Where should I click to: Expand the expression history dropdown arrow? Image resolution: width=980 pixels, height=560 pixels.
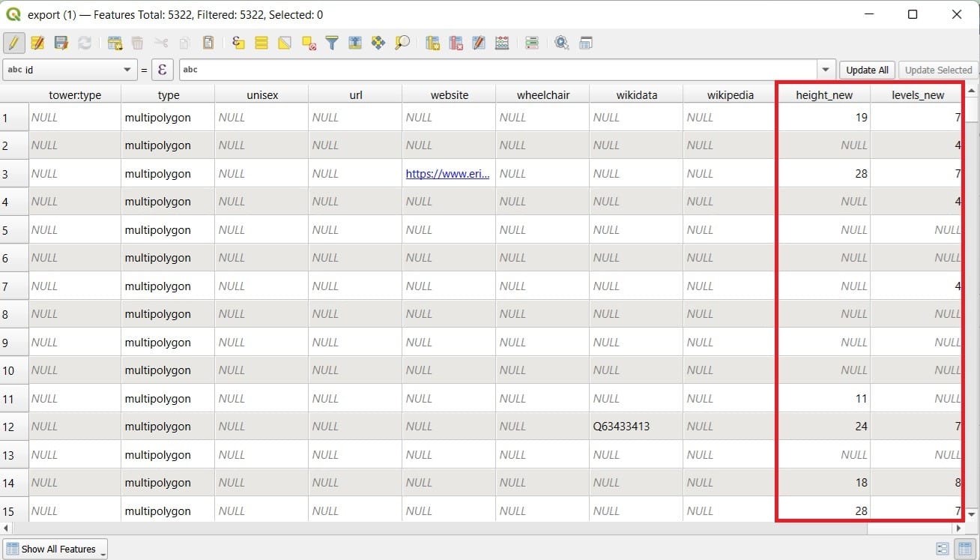(x=826, y=70)
